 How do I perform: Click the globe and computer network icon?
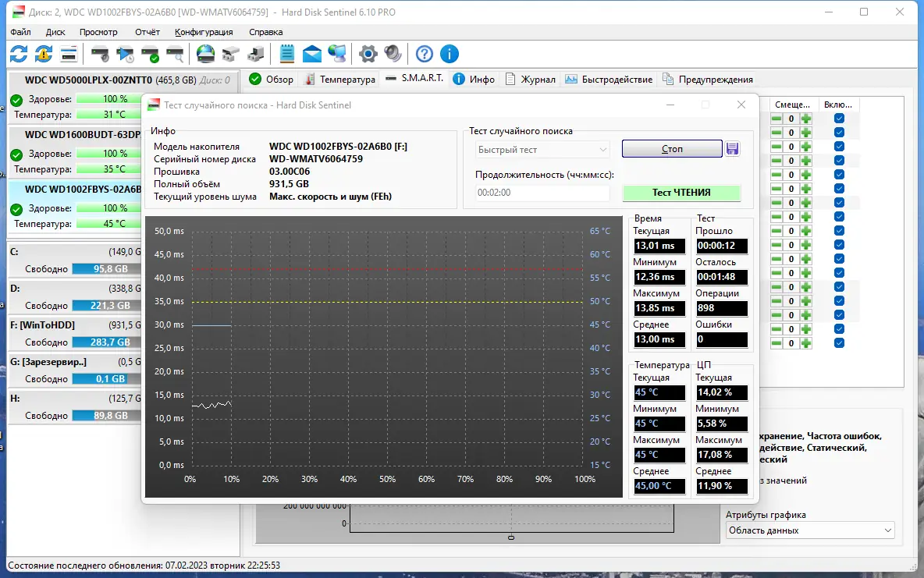(x=337, y=54)
